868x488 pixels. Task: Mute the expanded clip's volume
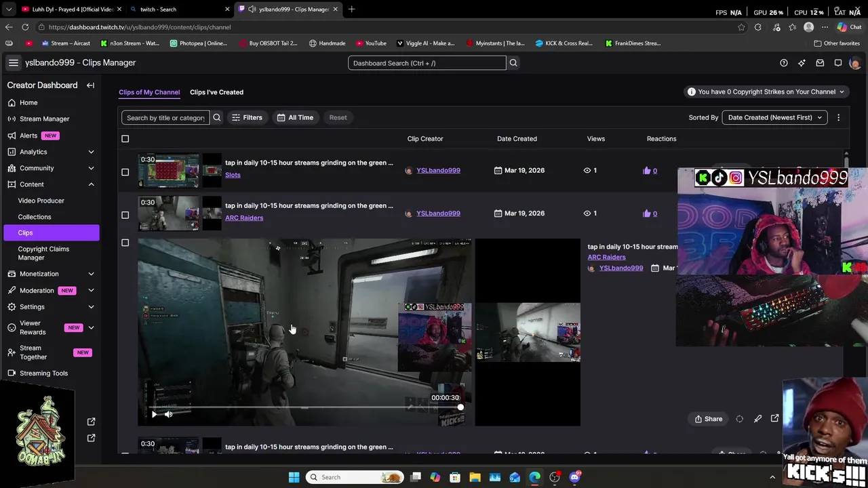168,414
